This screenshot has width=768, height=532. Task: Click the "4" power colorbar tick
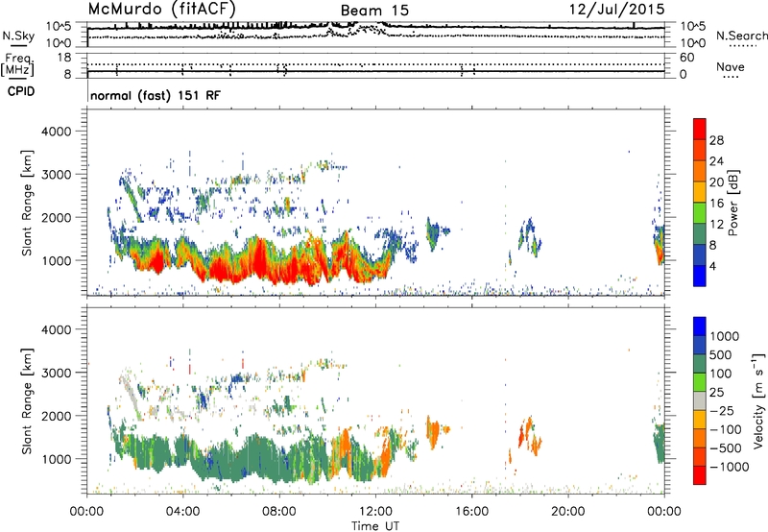[712, 267]
